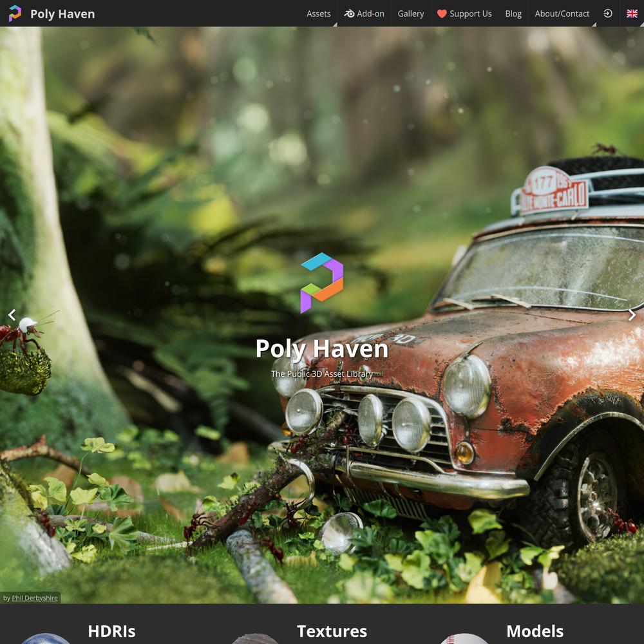Image resolution: width=644 pixels, height=644 pixels.
Task: Open the Models section heading
Action: click(x=535, y=631)
